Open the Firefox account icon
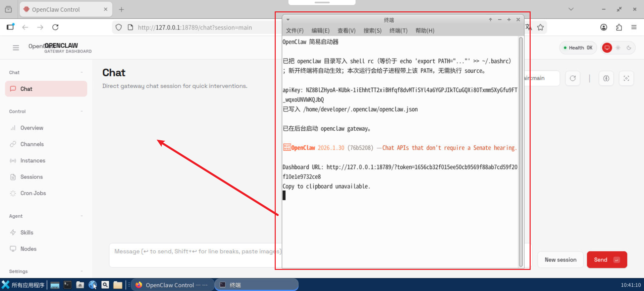Viewport: 644px width, 291px height. [x=604, y=27]
